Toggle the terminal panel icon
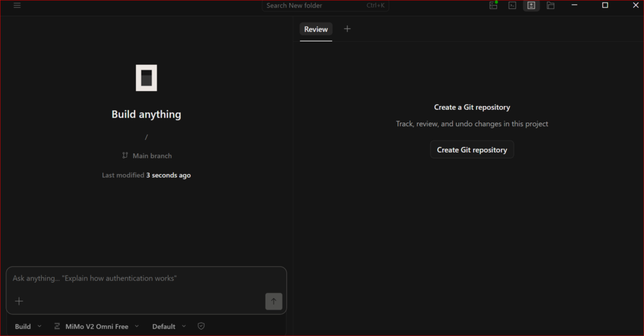Viewport: 644px width, 336px height. point(513,6)
